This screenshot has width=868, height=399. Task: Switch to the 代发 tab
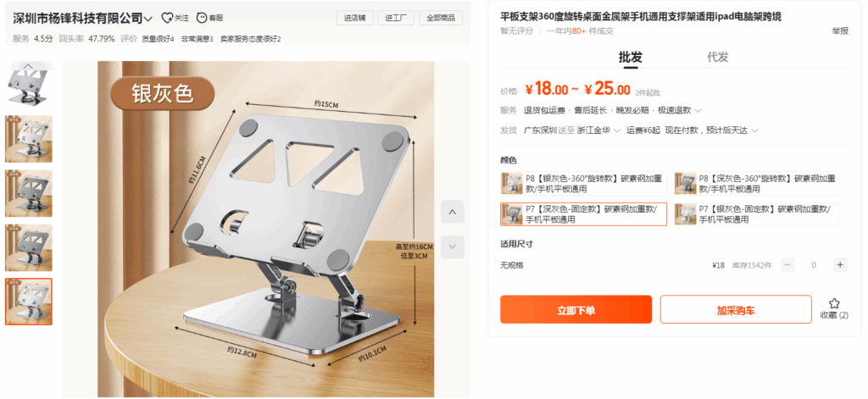[717, 57]
